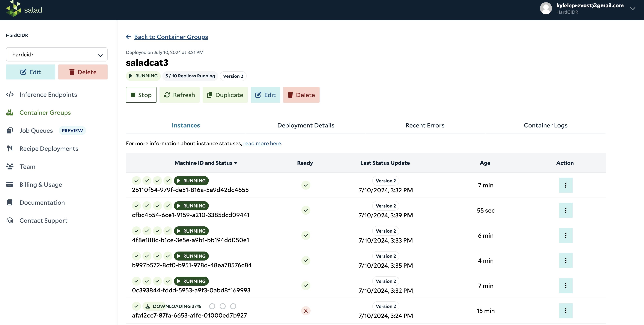Click last pending step circle of afa12cc7
The width and height of the screenshot is (644, 325).
point(233,306)
